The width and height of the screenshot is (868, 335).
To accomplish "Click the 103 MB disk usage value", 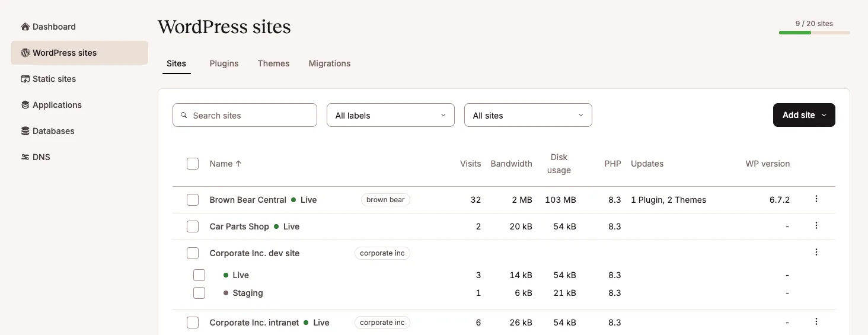I will (560, 200).
